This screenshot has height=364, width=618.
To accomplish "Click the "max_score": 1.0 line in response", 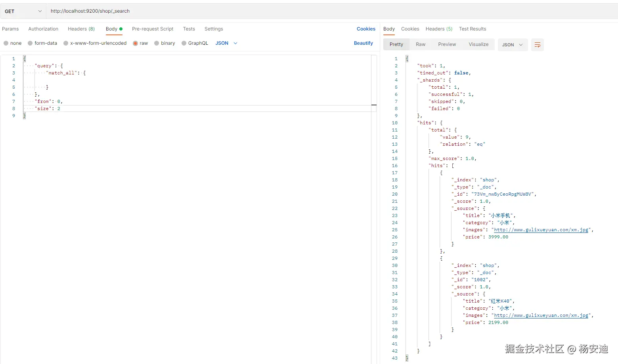I will 453,158.
